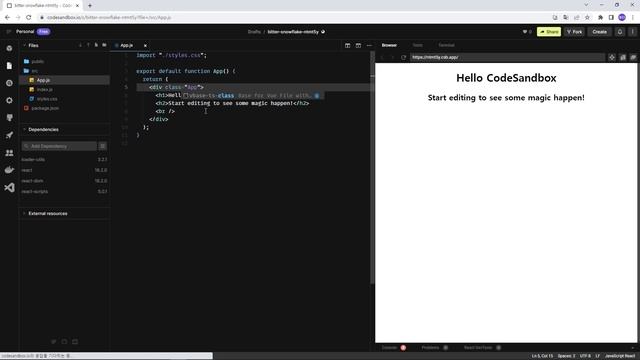The height and width of the screenshot is (360, 640).
Task: Click the list icon beside Add Dependency
Action: [x=102, y=146]
